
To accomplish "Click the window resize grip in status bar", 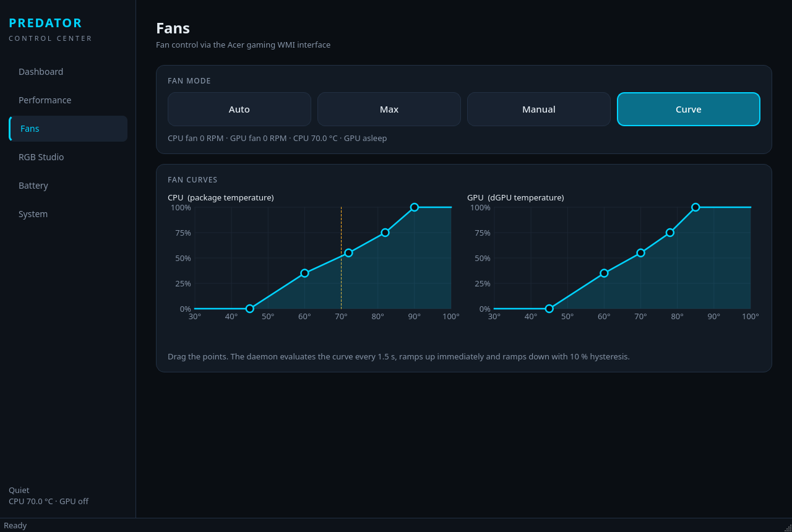I will click(788, 528).
